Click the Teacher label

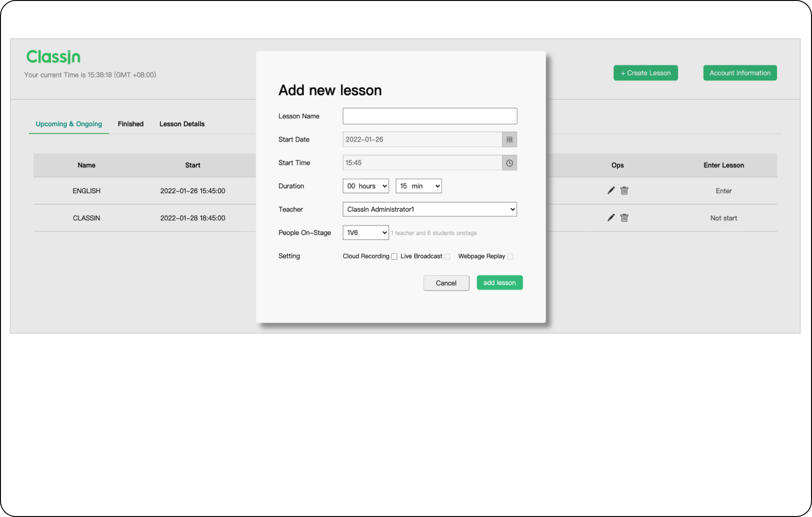point(290,209)
